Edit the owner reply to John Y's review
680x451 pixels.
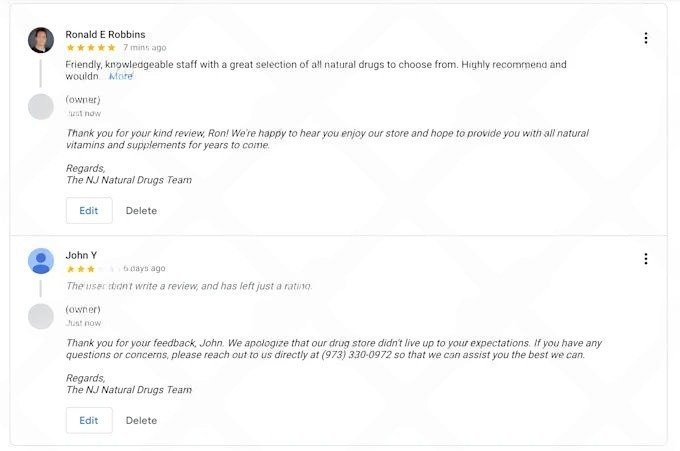[89, 421]
